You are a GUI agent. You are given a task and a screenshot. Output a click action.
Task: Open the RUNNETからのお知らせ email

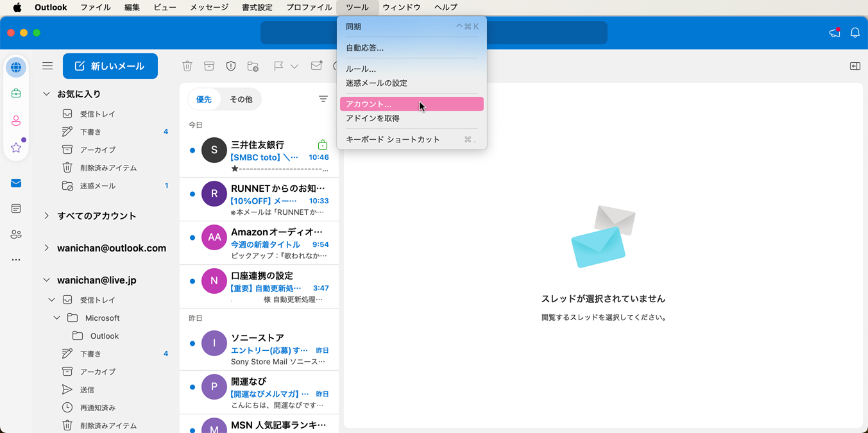[x=259, y=200]
